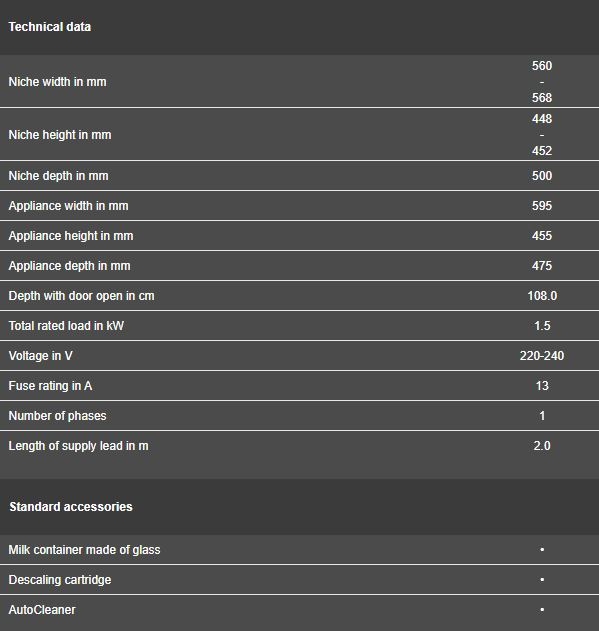599x631 pixels.
Task: Select the Number of phases row
Action: coord(300,416)
